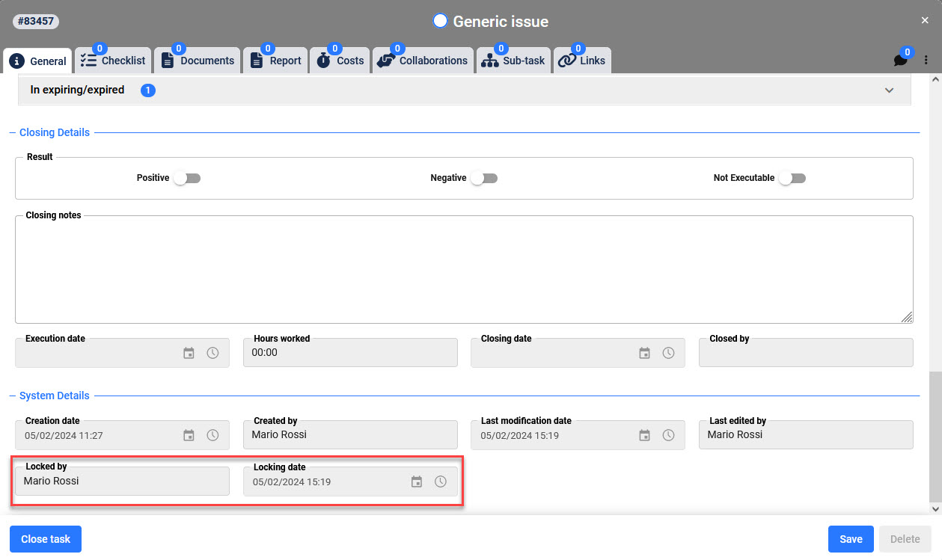Click the clock icon in Closing date
Viewport: 942px width, 560px height.
668,353
